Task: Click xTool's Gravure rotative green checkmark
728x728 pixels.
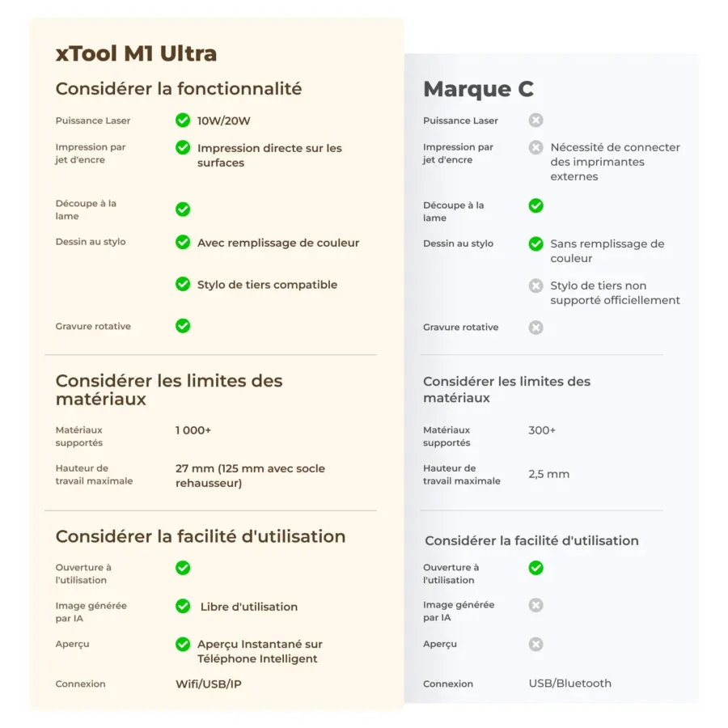Action: pyautogui.click(x=183, y=325)
